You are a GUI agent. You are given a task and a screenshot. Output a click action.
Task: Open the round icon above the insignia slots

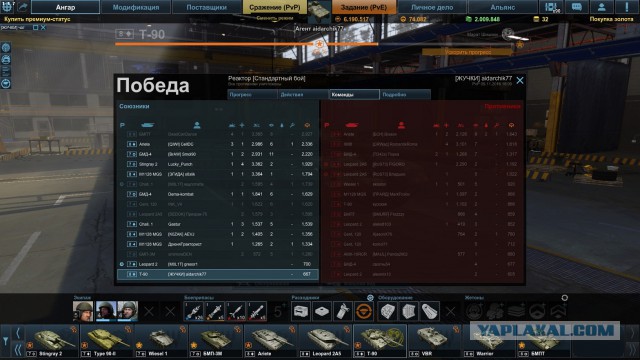(564, 298)
